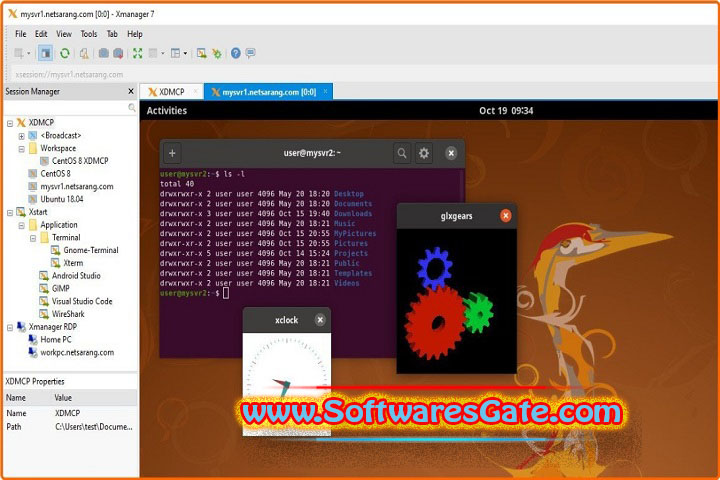Click the properties document icon in toolbar

pos(84,53)
